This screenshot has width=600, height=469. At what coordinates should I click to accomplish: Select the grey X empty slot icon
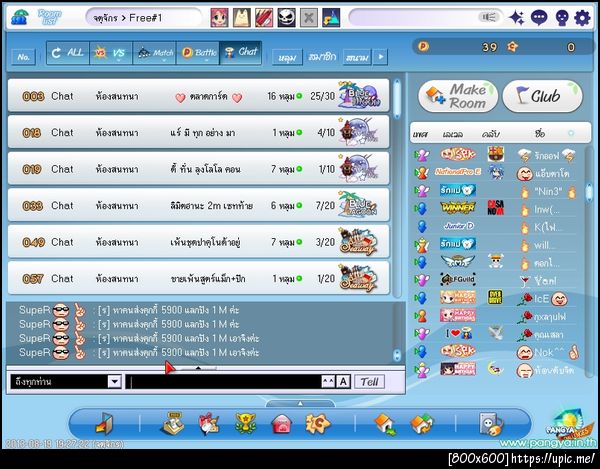click(308, 18)
